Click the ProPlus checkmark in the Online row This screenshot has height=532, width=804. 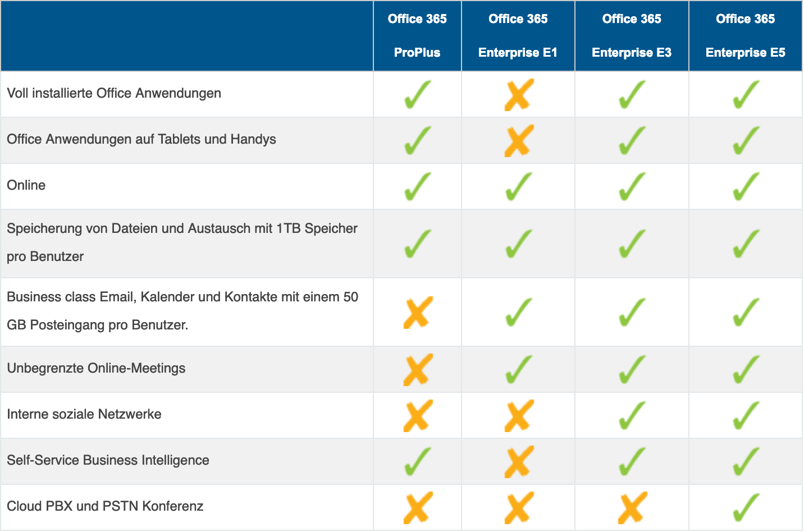(418, 186)
